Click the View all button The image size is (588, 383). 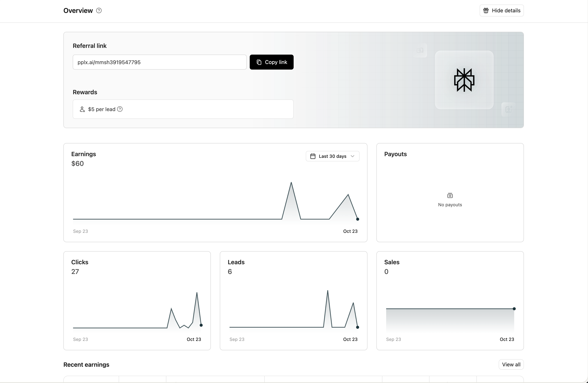coord(511,364)
